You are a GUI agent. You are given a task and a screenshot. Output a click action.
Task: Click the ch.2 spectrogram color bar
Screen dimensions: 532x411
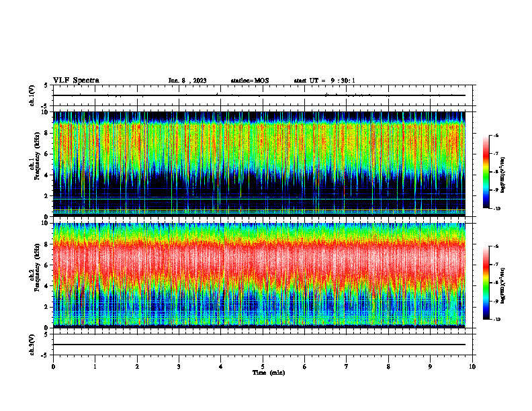(x=486, y=283)
